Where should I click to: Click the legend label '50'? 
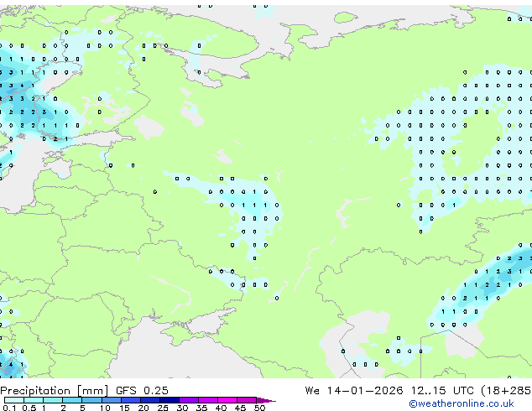[259, 408]
